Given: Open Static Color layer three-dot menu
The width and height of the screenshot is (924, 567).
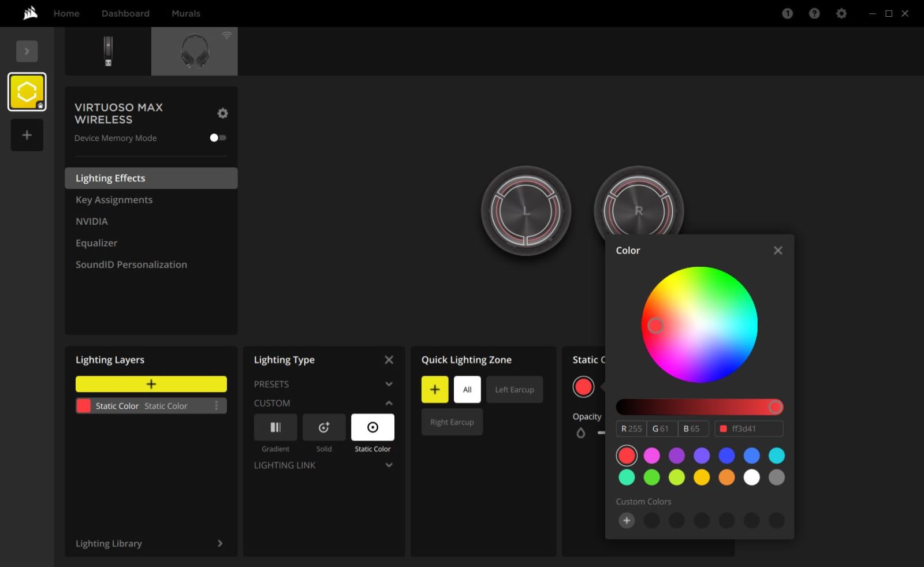Looking at the screenshot, I should 217,406.
